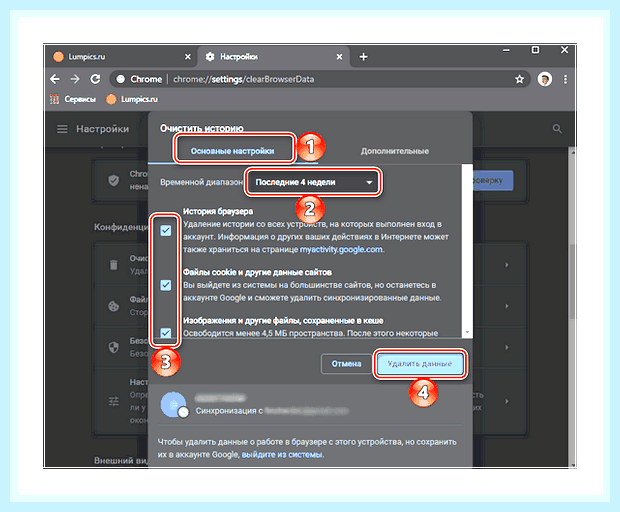The height and width of the screenshot is (512, 620).
Task: Toggle the cached images checkbox
Action: 166,333
